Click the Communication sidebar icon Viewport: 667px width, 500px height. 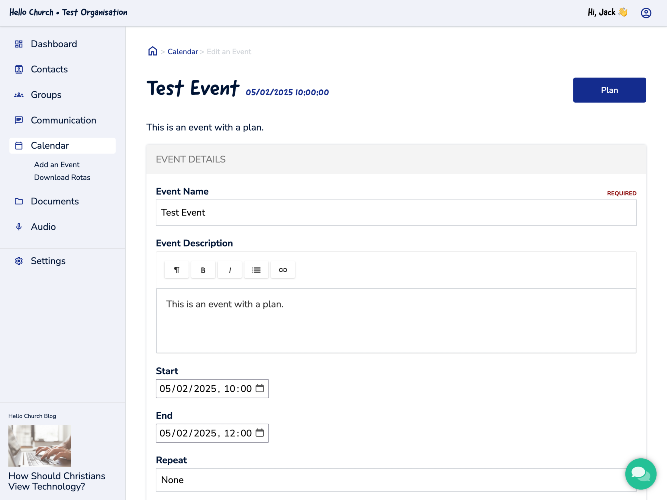click(x=19, y=120)
